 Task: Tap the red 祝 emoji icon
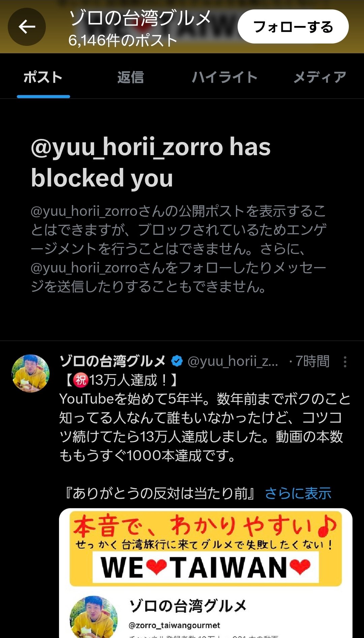pyautogui.click(x=81, y=380)
